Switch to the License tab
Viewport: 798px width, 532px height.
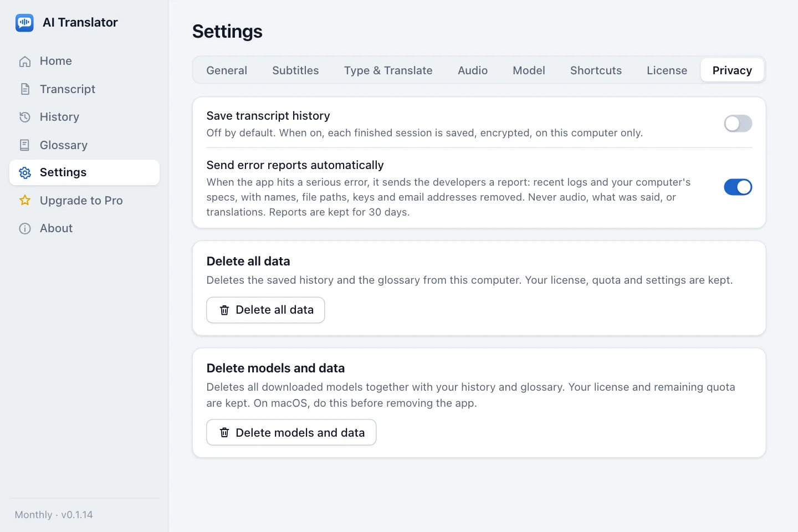coord(667,70)
